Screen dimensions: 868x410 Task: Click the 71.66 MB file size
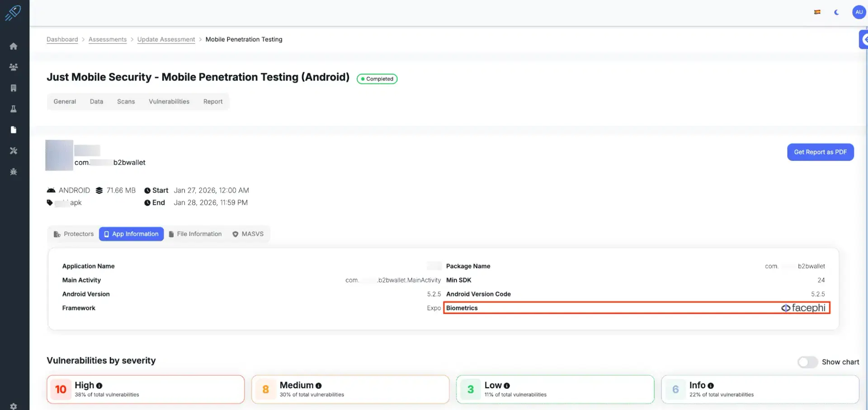(121, 191)
